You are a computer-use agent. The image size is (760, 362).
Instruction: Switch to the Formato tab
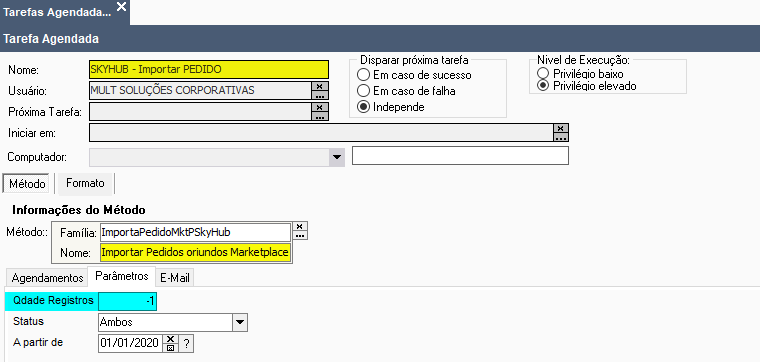click(85, 183)
